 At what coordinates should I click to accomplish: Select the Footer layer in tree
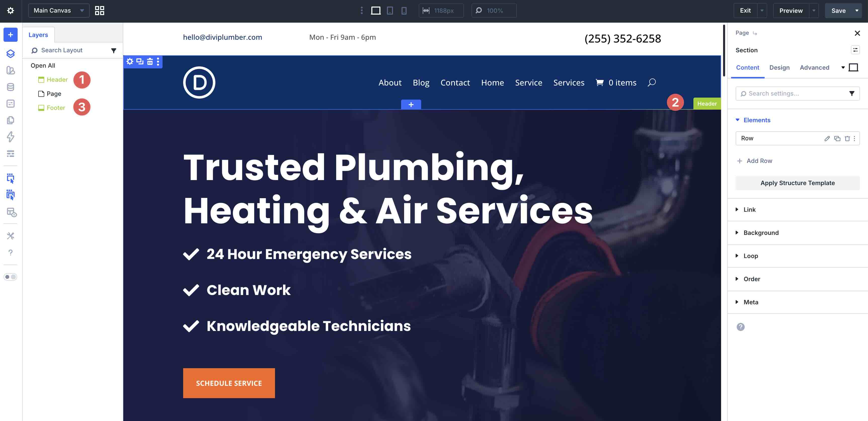(x=56, y=108)
